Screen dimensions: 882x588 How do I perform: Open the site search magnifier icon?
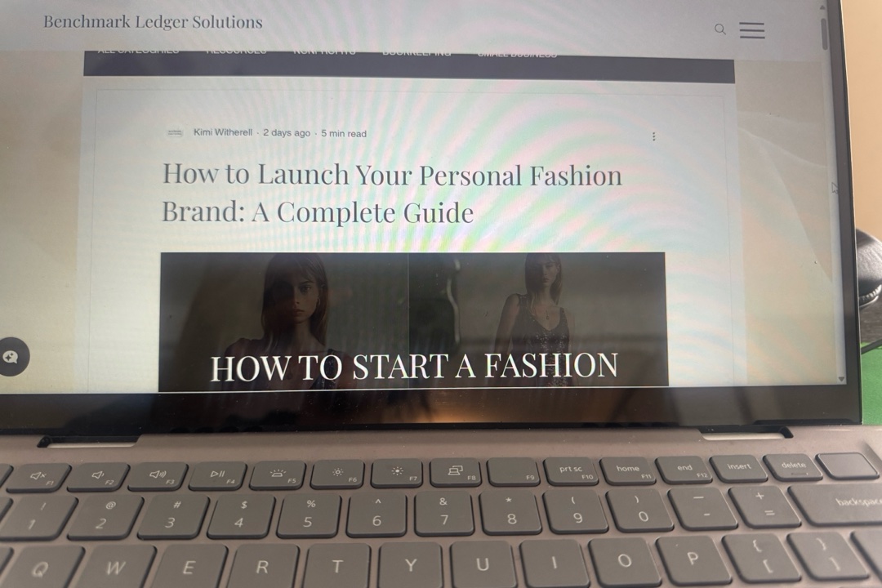point(719,29)
